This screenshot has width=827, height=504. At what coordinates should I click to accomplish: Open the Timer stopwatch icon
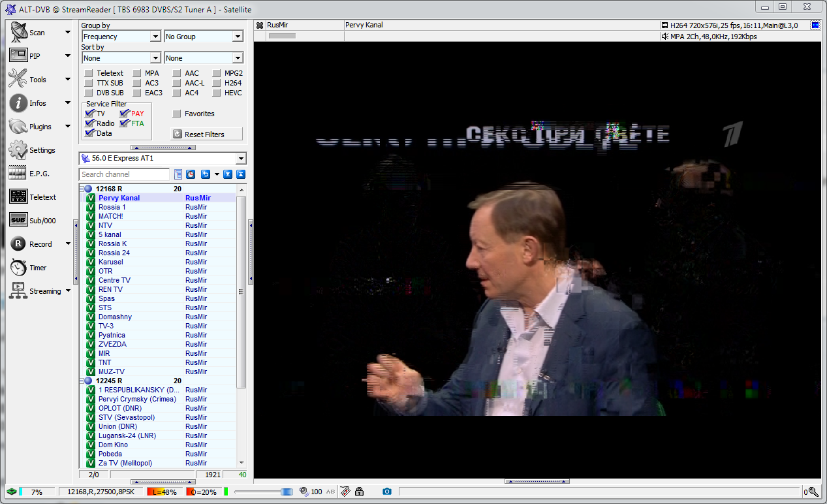click(18, 267)
